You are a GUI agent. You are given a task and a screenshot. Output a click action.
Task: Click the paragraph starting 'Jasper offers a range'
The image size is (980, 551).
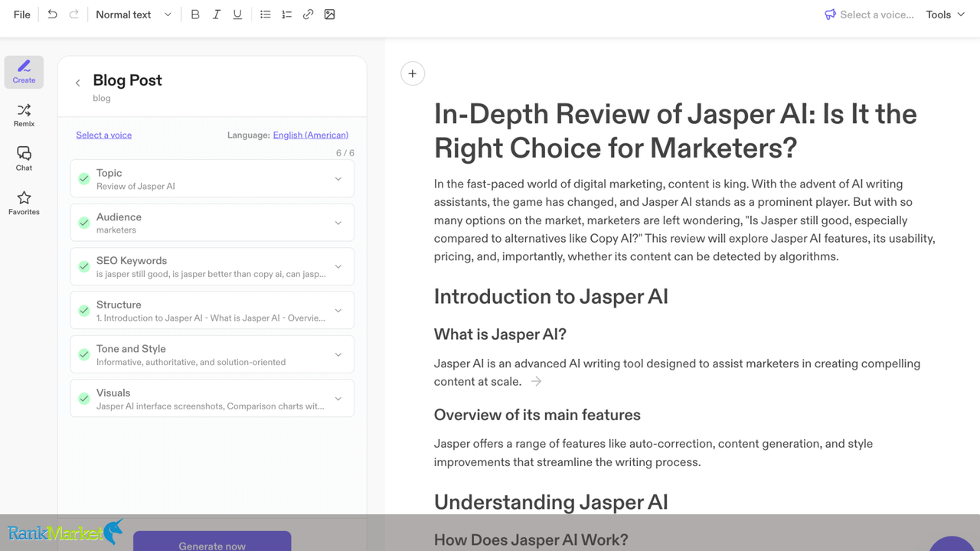click(x=653, y=453)
